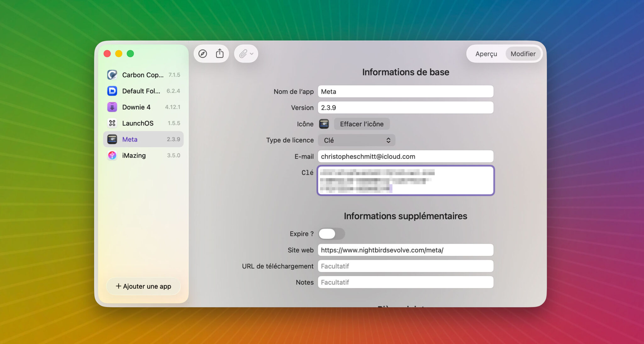
Task: Open the compass browse icon in toolbar
Action: (203, 54)
